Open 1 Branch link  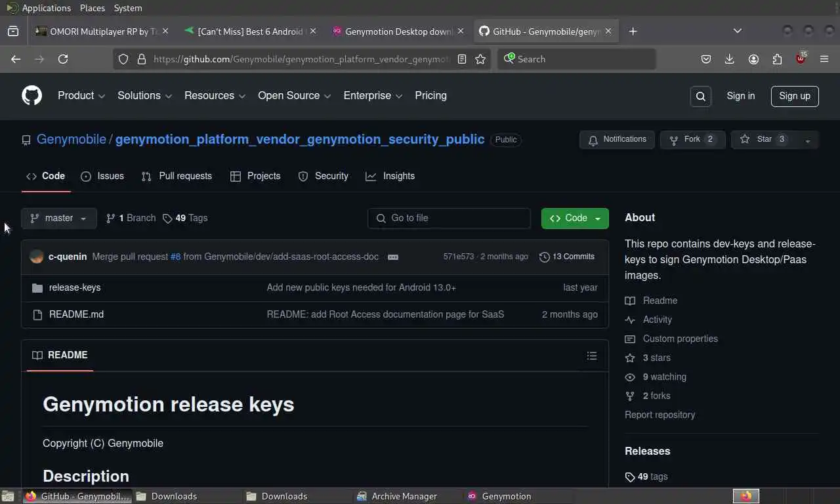[131, 219]
